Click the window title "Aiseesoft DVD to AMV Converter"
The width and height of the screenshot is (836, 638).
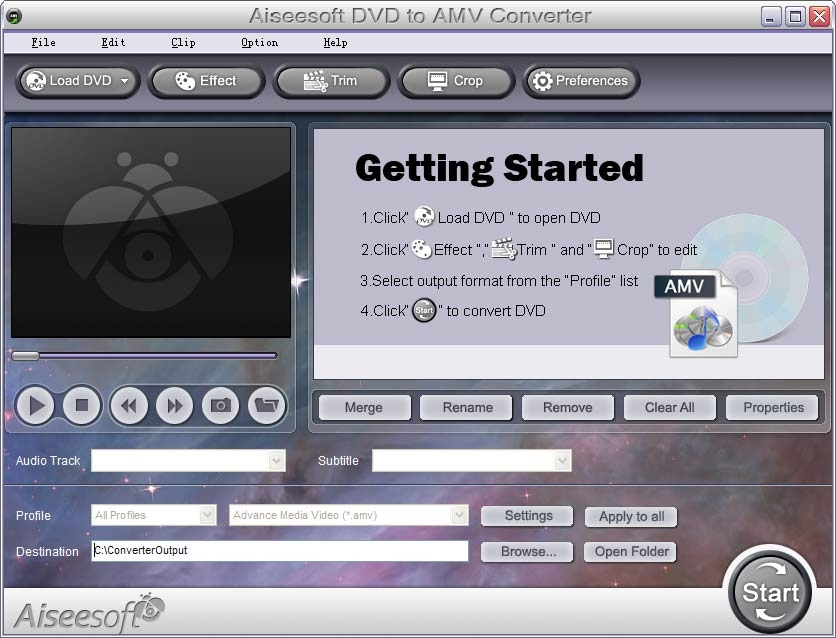pos(420,16)
